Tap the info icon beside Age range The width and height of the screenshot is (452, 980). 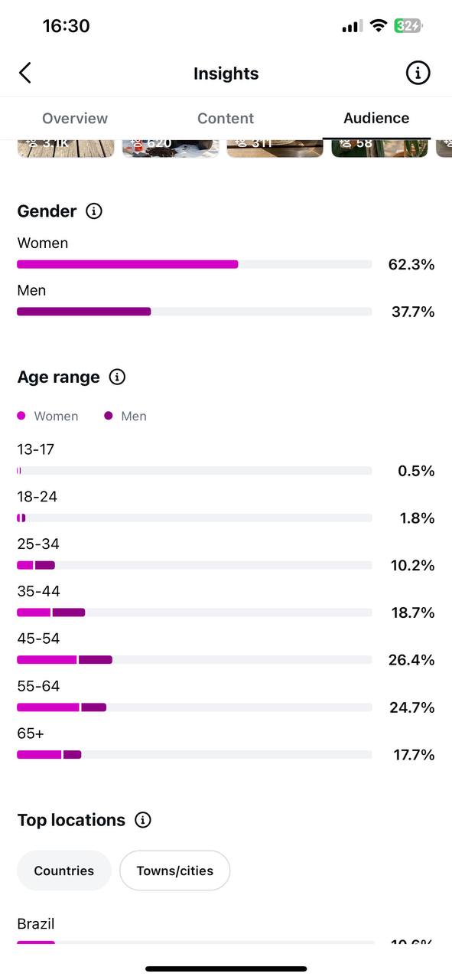[x=117, y=377]
